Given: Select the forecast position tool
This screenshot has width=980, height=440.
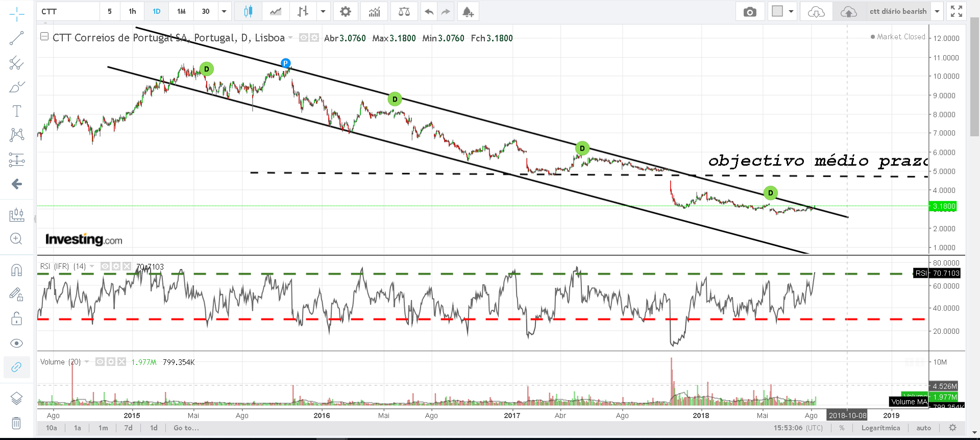Looking at the screenshot, I should pyautogui.click(x=17, y=160).
